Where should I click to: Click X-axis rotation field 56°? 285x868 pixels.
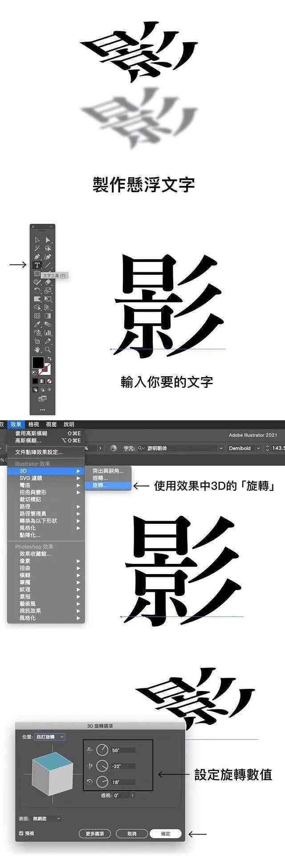(x=123, y=750)
